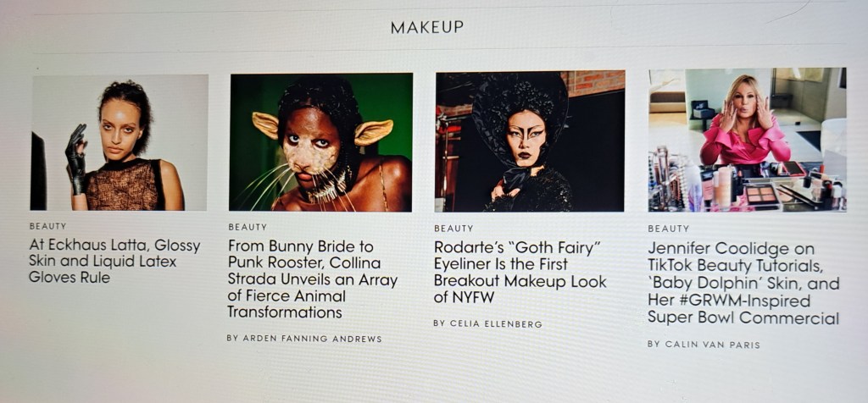
Task: View author Calin Van Paris byline
Action: point(704,345)
